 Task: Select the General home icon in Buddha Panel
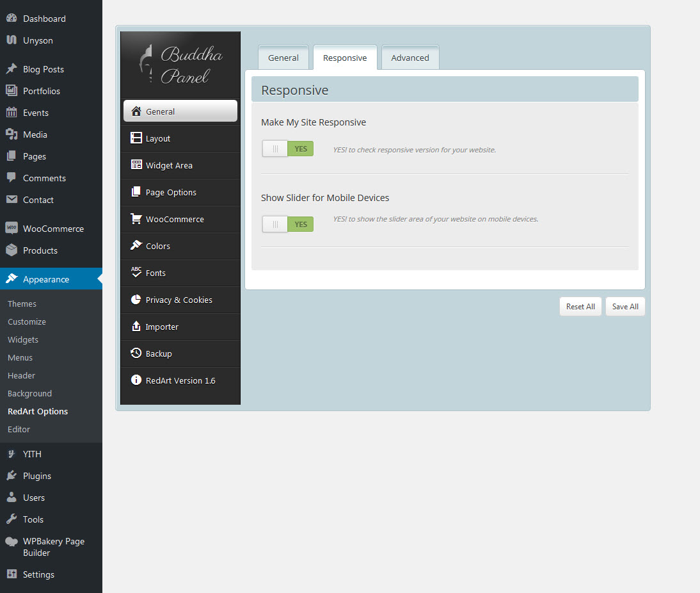[x=136, y=110]
